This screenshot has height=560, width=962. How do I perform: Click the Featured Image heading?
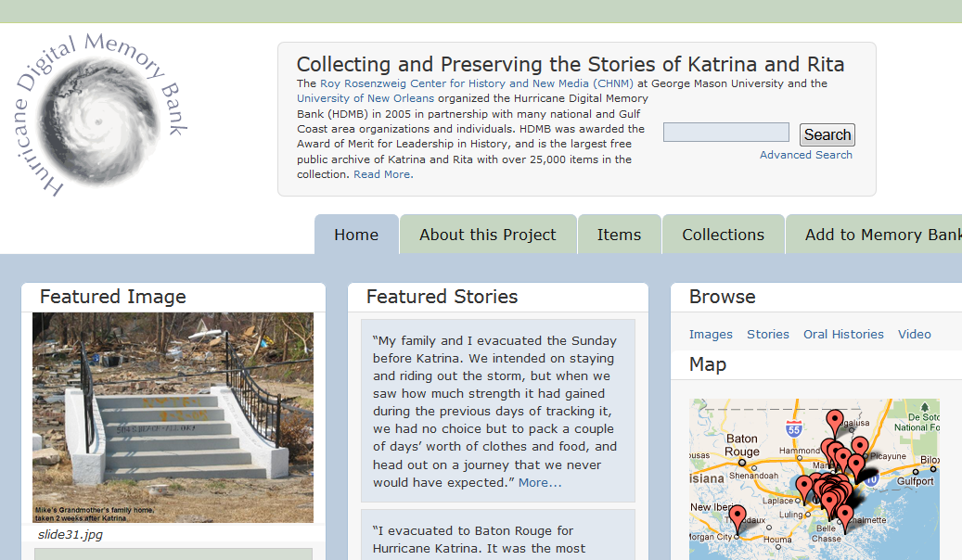(113, 297)
